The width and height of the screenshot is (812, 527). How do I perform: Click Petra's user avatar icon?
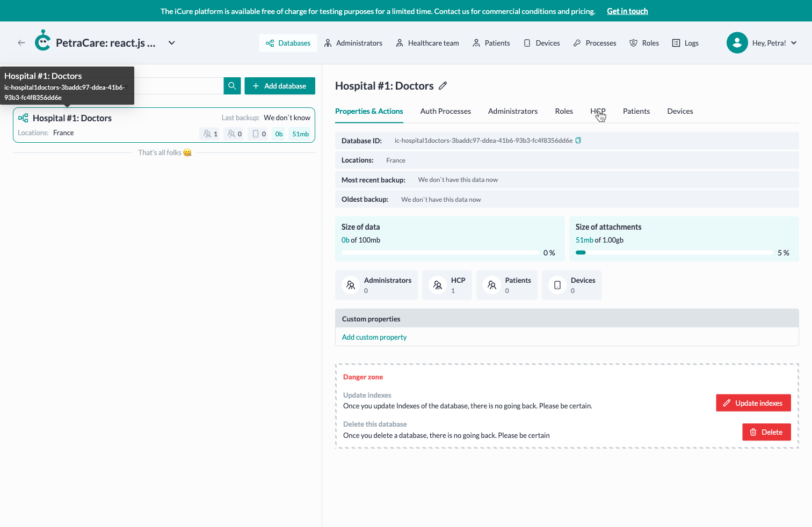pyautogui.click(x=737, y=43)
